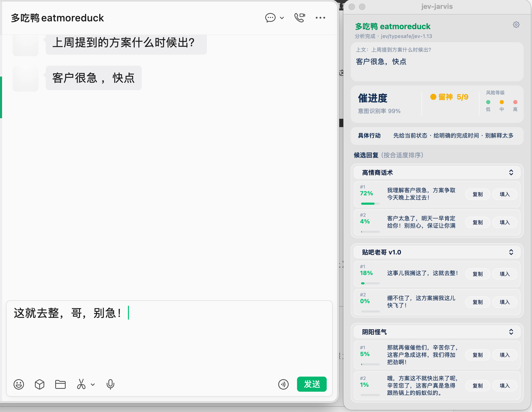Click the red high risk level dot
Screen dimensions: 532x412
tap(515, 102)
